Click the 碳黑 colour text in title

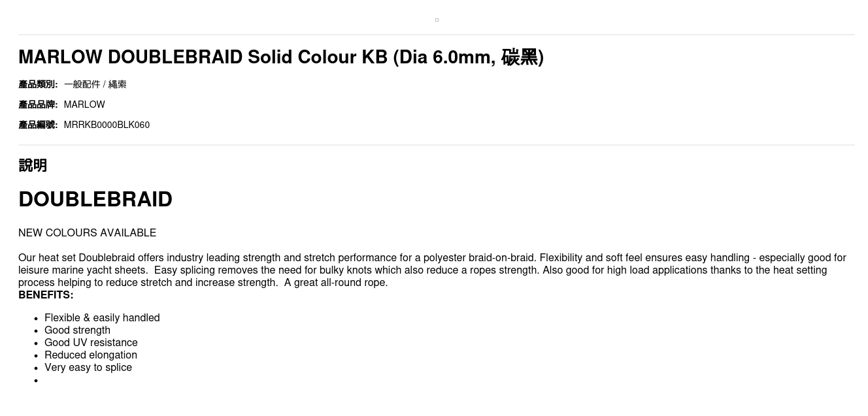tap(519, 57)
